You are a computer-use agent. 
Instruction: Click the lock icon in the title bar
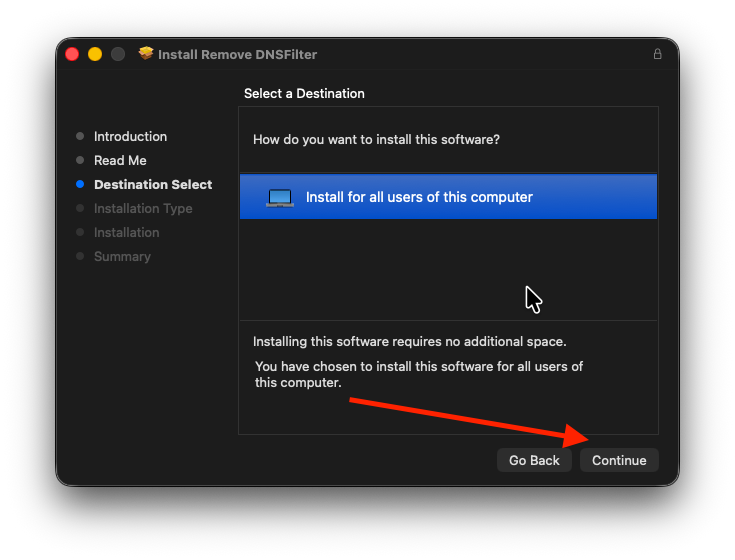click(657, 54)
